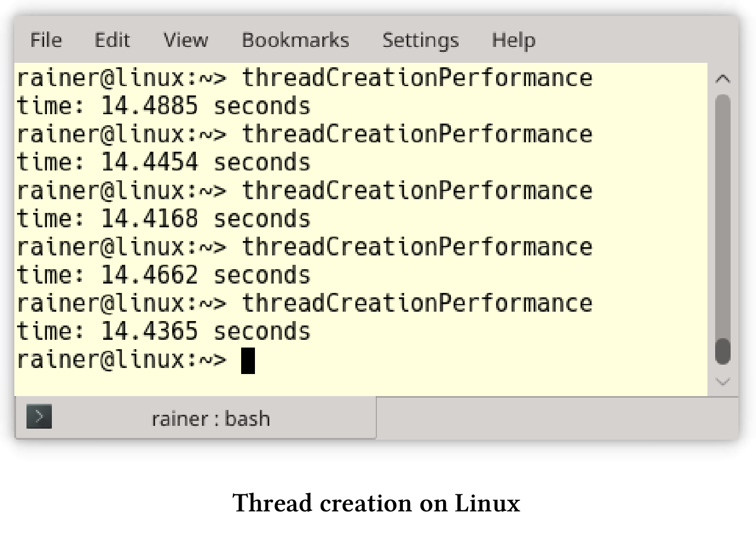Click the empty tab bar area beside bash tab

(x=557, y=418)
